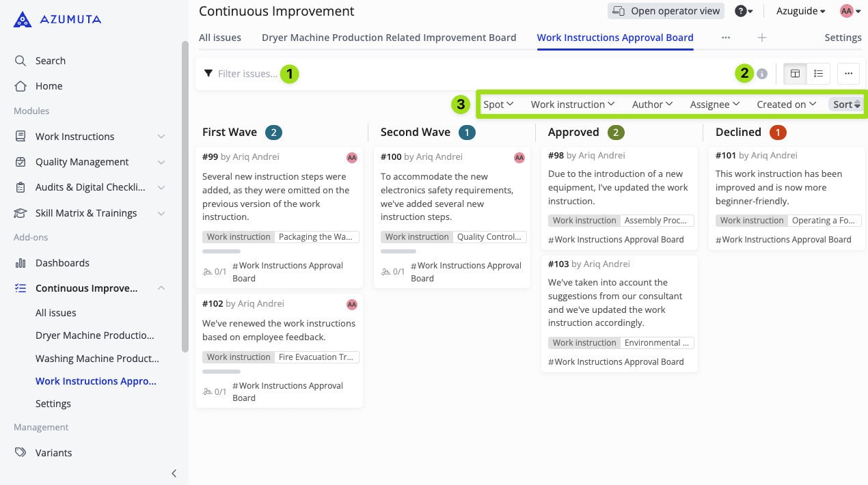Open the Spot filter dropdown

[x=498, y=105]
